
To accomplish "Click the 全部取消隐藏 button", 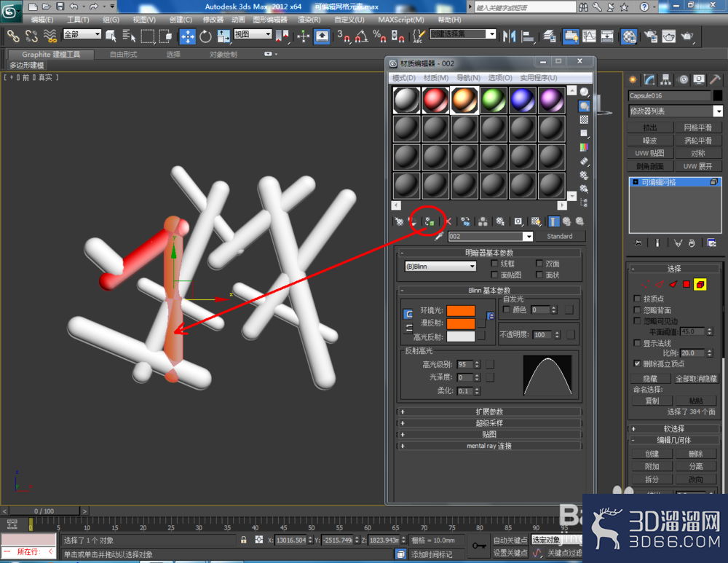I will (x=696, y=379).
